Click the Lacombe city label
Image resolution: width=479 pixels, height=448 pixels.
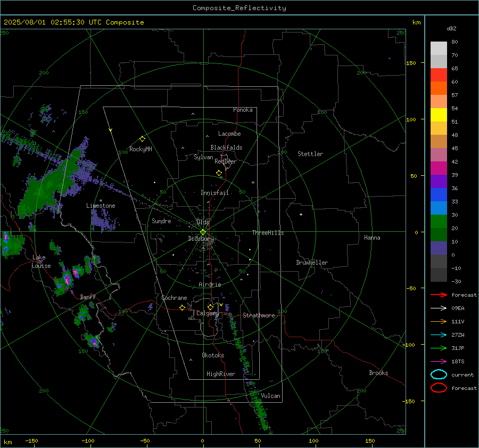(x=229, y=134)
